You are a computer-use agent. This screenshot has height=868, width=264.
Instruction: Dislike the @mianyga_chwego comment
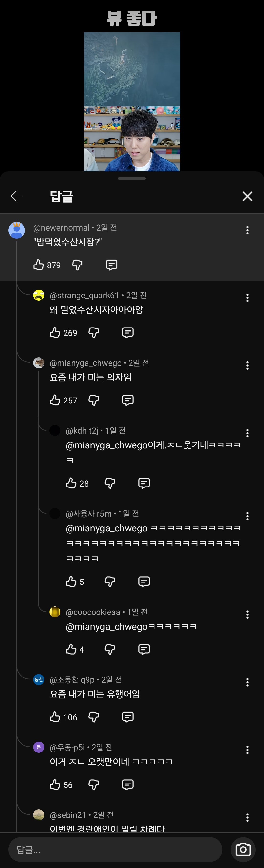(x=93, y=400)
